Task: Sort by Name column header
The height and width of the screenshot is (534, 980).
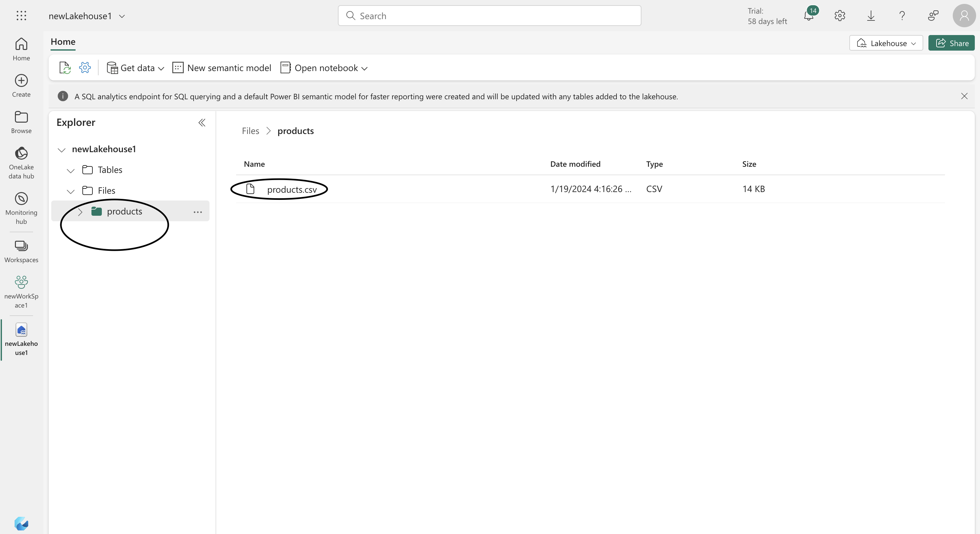Action: tap(254, 164)
